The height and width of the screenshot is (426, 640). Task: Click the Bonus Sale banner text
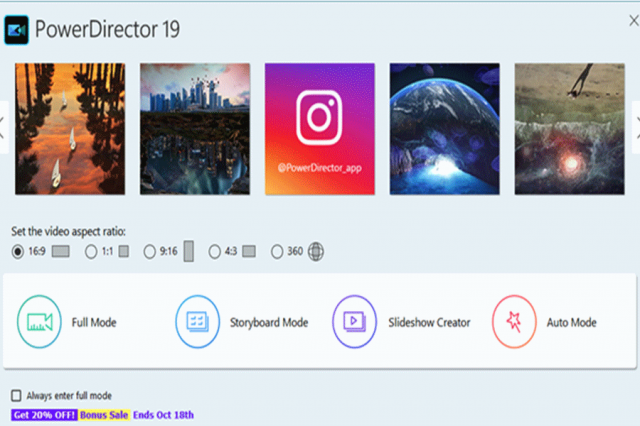tap(104, 415)
